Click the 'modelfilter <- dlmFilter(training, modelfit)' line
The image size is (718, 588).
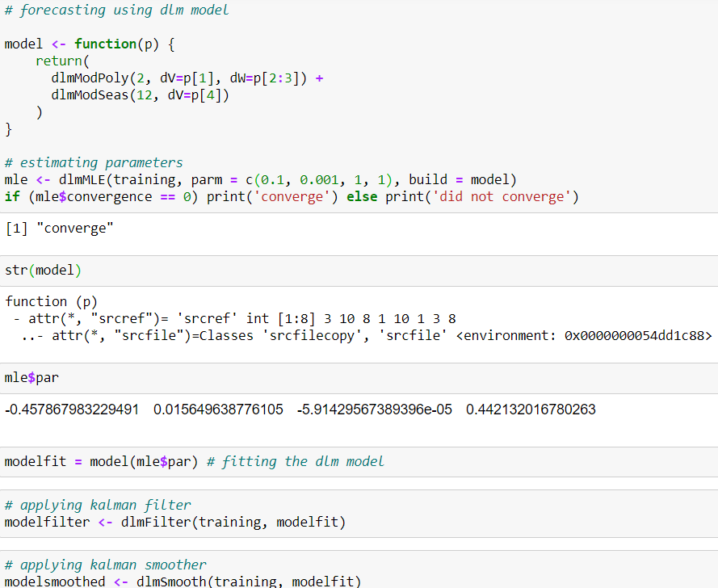click(175, 522)
